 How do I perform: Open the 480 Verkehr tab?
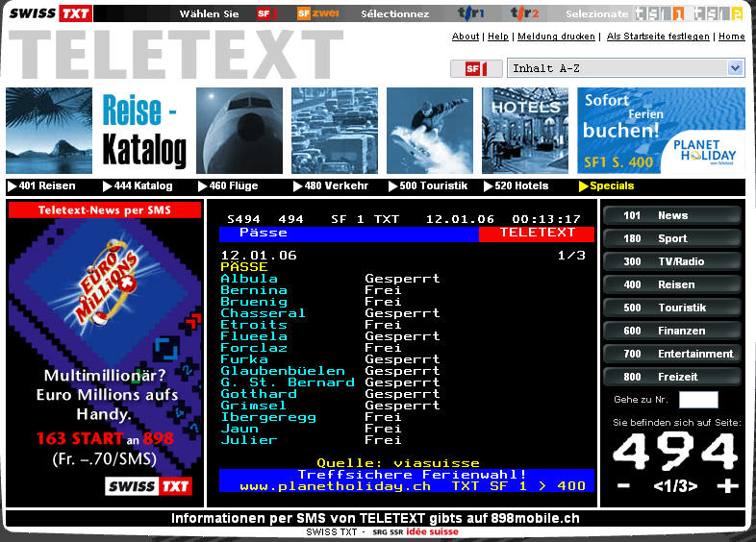(331, 186)
